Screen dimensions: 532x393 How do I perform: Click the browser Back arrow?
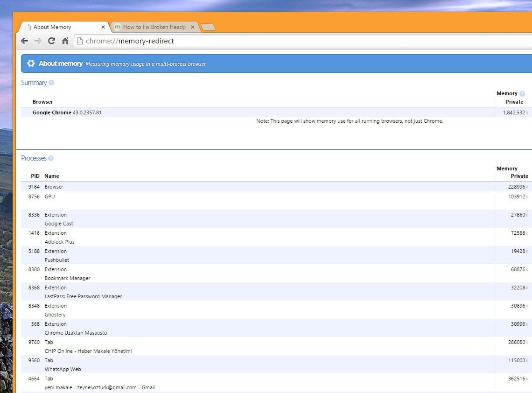[x=24, y=41]
